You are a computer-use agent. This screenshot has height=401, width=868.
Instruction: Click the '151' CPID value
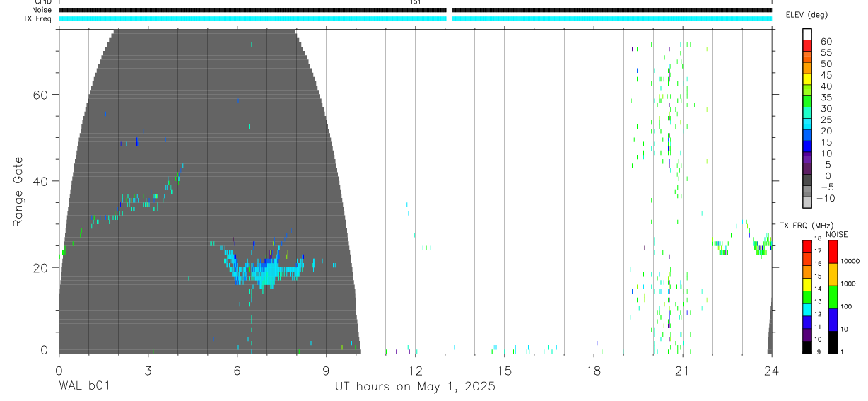coord(415,2)
